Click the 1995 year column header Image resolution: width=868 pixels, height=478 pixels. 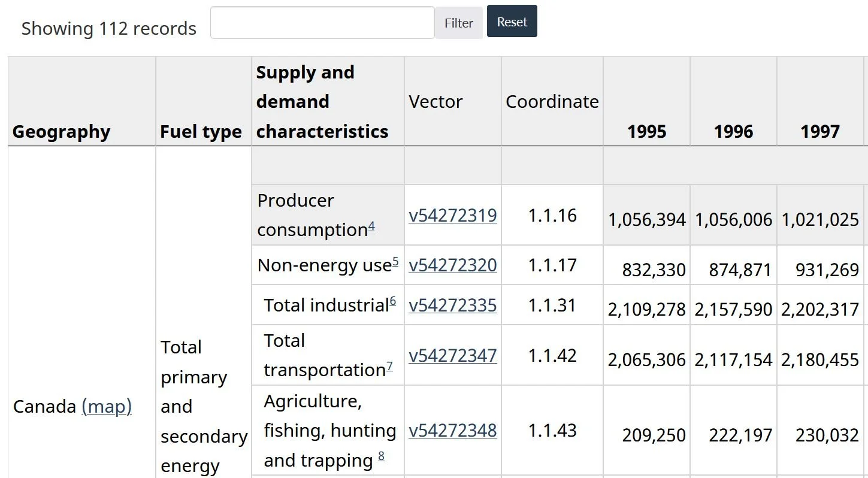(646, 132)
